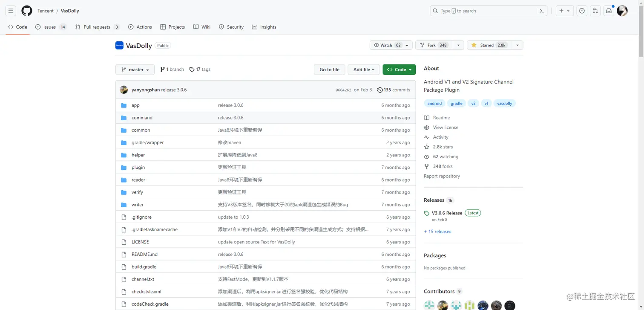The height and width of the screenshot is (310, 644).
Task: Open the hamburger navigation menu
Action: click(x=11, y=11)
